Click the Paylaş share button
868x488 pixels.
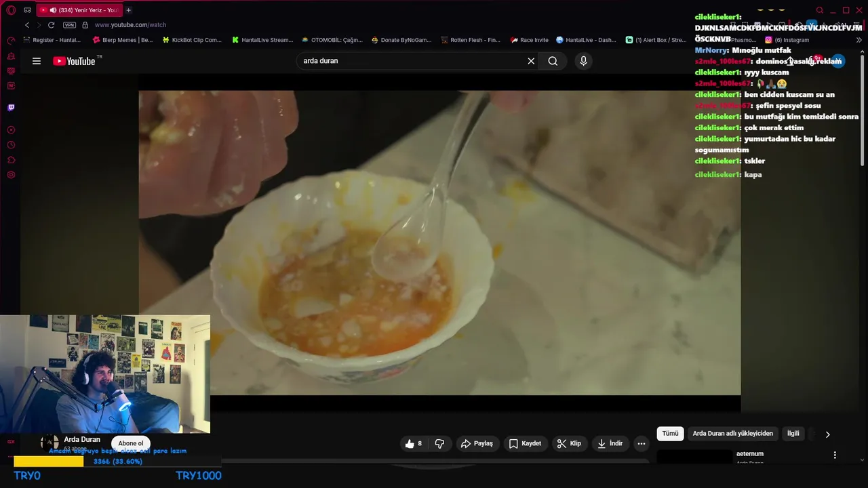point(477,444)
